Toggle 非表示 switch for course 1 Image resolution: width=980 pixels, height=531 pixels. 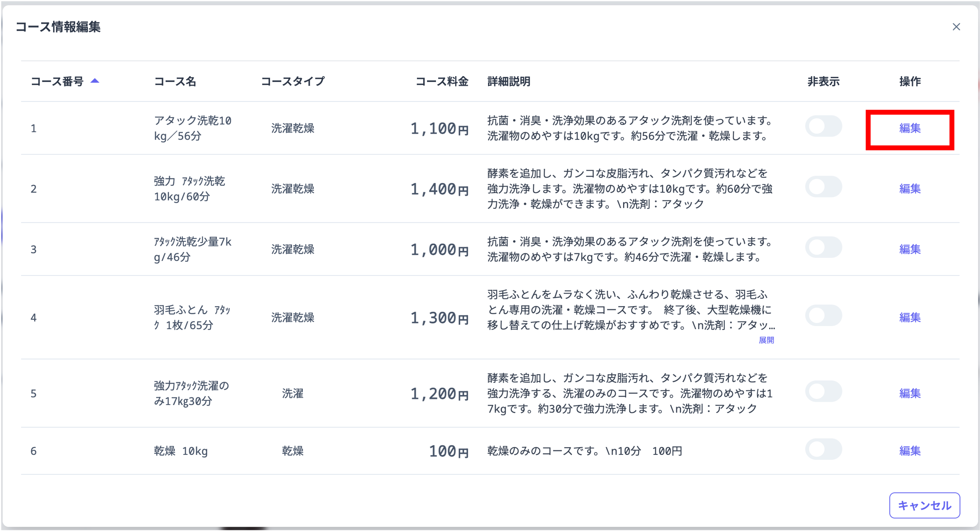tap(823, 126)
